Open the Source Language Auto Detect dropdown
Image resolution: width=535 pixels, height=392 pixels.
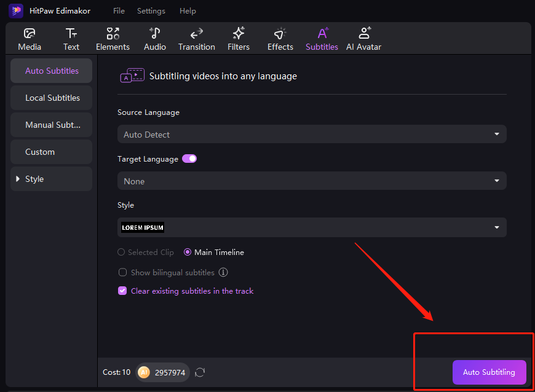point(312,134)
